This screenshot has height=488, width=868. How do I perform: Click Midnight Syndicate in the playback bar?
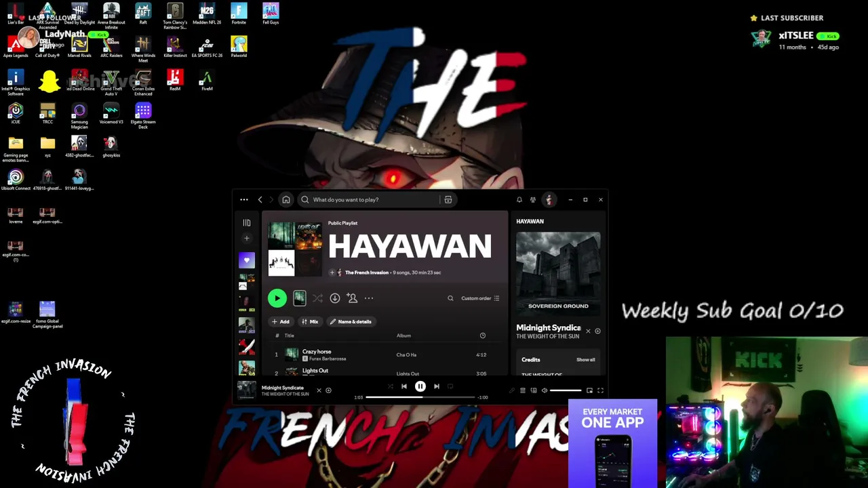pos(283,388)
